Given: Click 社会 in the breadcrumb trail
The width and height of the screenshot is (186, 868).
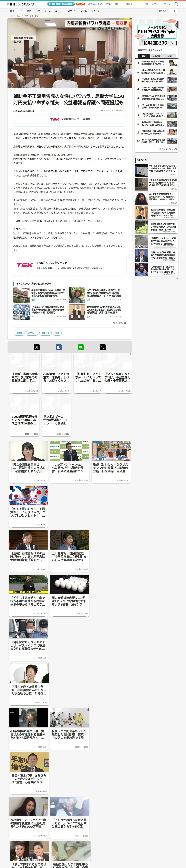Looking at the screenshot, I should pos(19,16).
